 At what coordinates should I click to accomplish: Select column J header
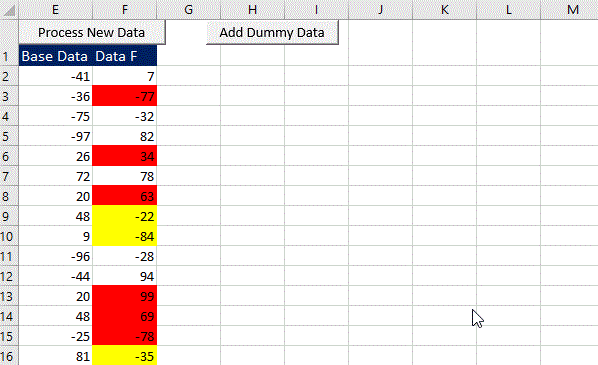tap(381, 10)
